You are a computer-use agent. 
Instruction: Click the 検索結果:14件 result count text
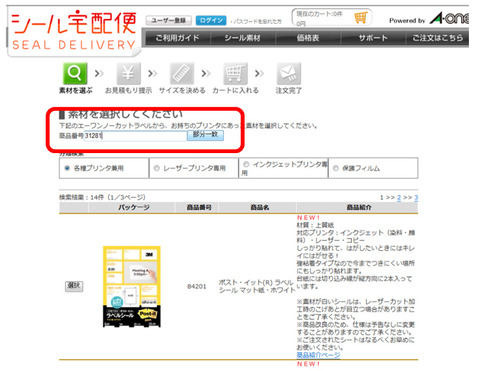tap(102, 197)
